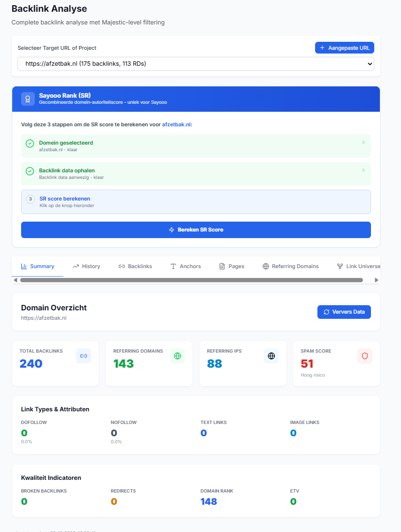This screenshot has height=532, width=401.
Task: Follow the afzetbak.nl link in steps text
Action: point(177,124)
